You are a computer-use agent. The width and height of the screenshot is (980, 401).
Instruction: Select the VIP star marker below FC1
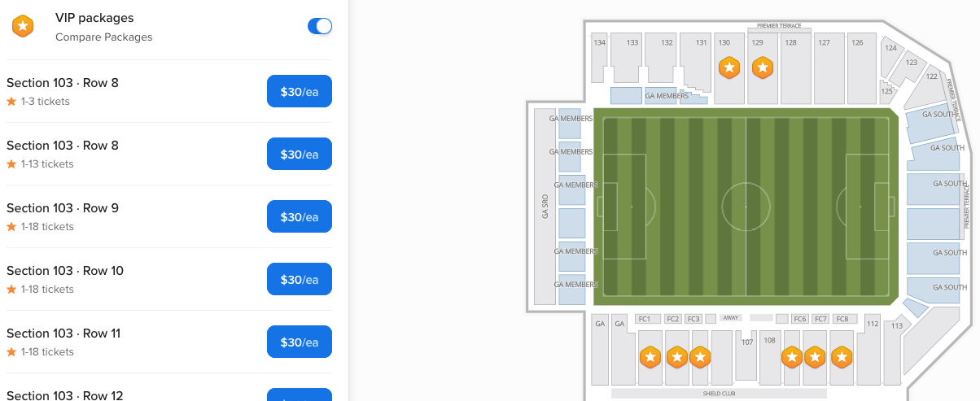click(650, 357)
